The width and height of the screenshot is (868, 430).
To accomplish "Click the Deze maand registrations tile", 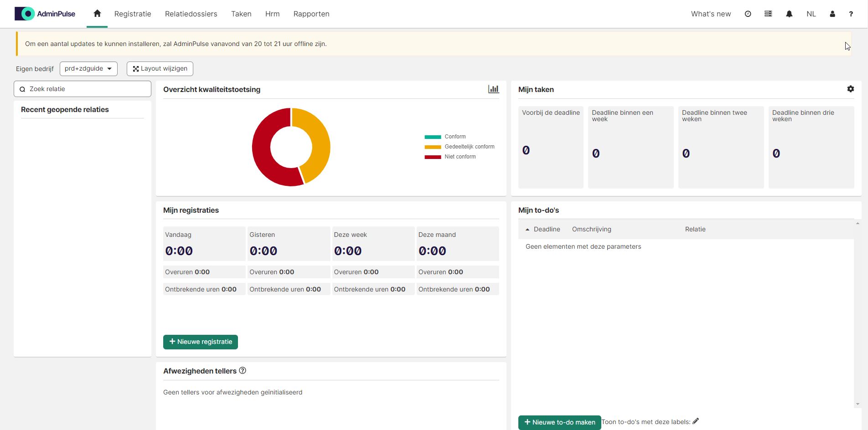I will [458, 244].
